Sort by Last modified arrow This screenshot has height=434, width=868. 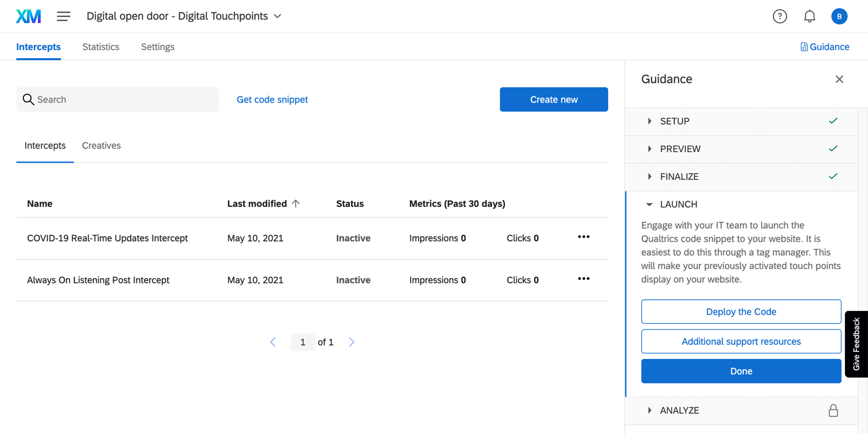click(x=296, y=203)
